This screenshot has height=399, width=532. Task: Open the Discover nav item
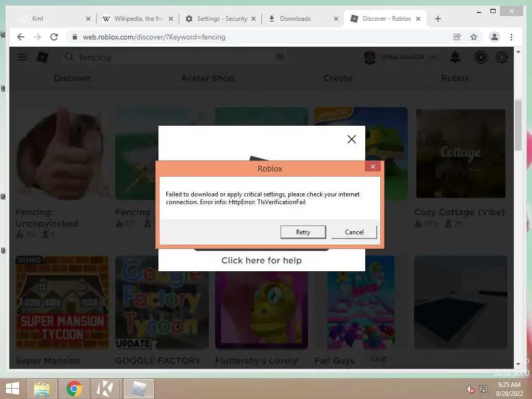point(73,78)
